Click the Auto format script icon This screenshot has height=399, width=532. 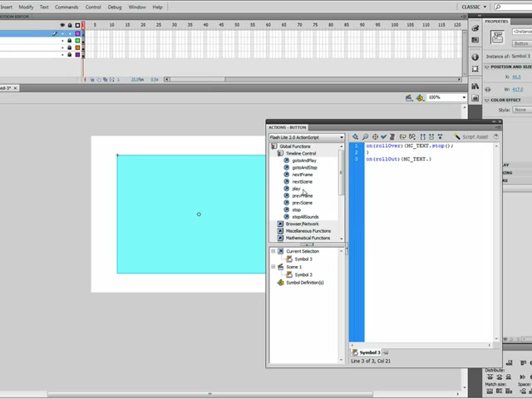point(392,136)
